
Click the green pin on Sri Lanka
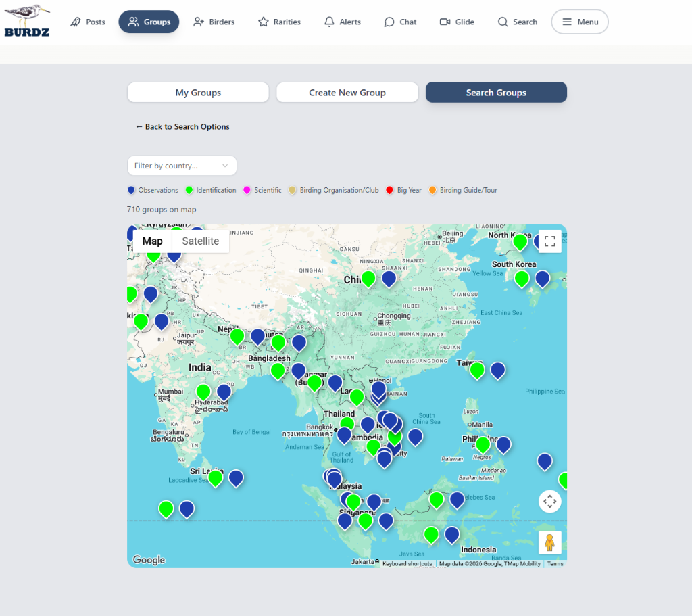click(x=216, y=478)
